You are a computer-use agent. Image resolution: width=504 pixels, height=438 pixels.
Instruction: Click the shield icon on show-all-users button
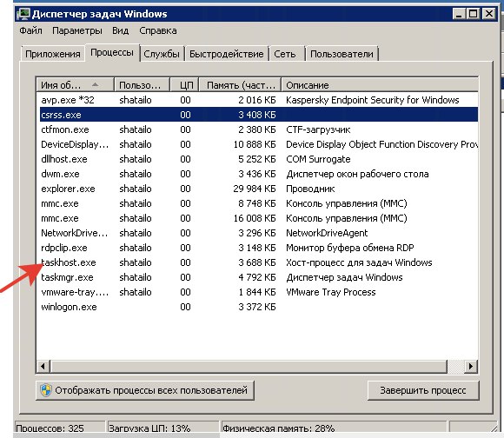point(46,390)
